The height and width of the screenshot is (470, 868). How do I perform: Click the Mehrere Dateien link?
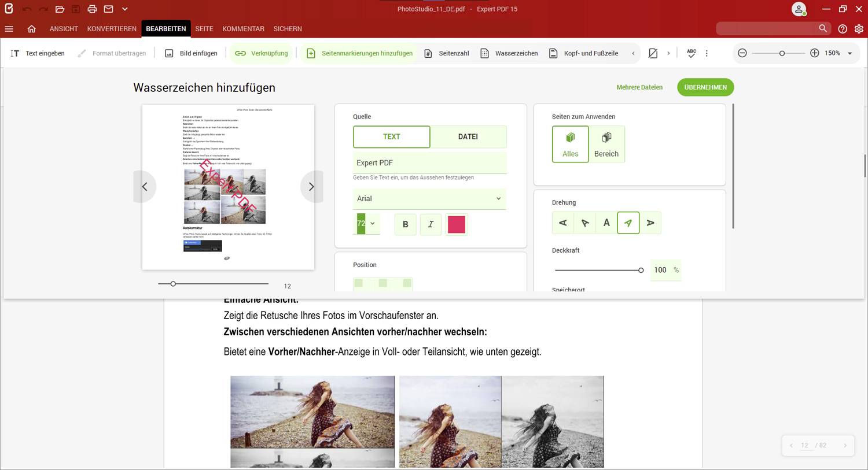(639, 87)
